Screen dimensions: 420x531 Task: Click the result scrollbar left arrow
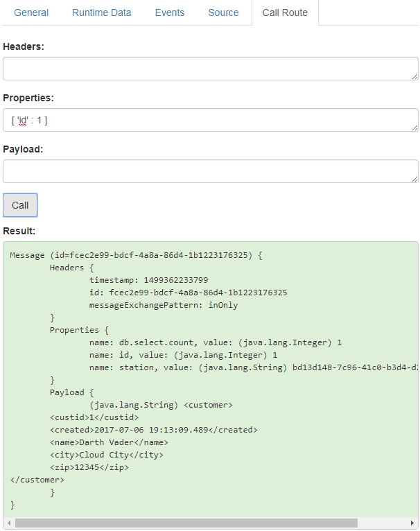coord(8,523)
